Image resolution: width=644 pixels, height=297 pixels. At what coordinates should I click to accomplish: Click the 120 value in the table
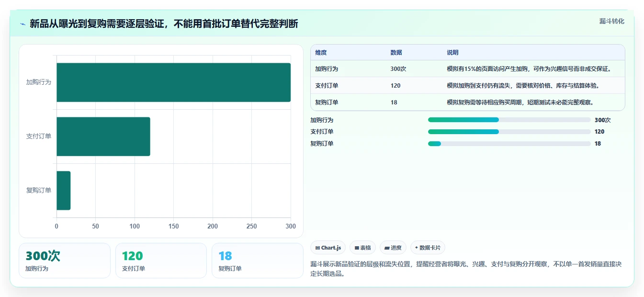point(395,86)
